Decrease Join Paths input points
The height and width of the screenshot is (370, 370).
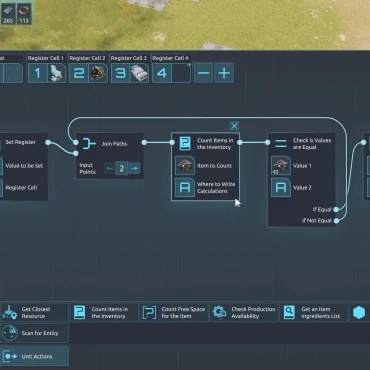coord(109,168)
